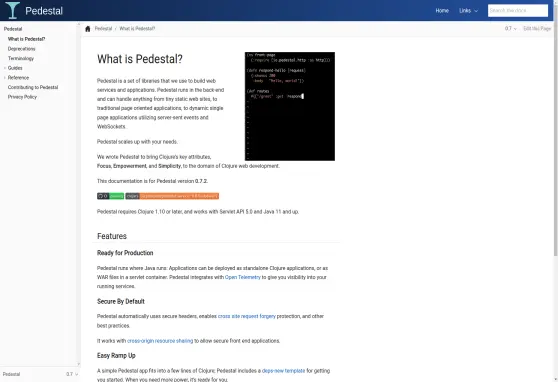Open Reference in the sidebar
Viewport: 558px width, 382px height.
[x=18, y=77]
